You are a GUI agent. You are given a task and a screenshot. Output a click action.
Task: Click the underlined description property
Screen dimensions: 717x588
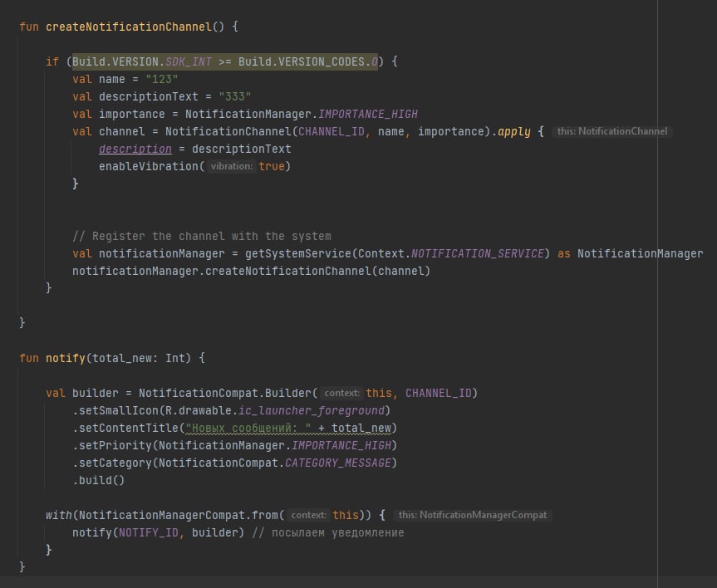135,149
